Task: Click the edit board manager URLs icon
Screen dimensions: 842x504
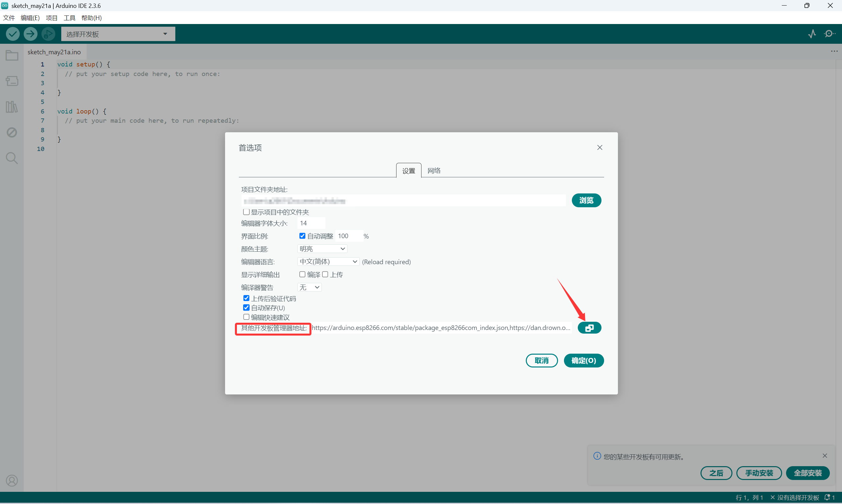Action: click(589, 328)
